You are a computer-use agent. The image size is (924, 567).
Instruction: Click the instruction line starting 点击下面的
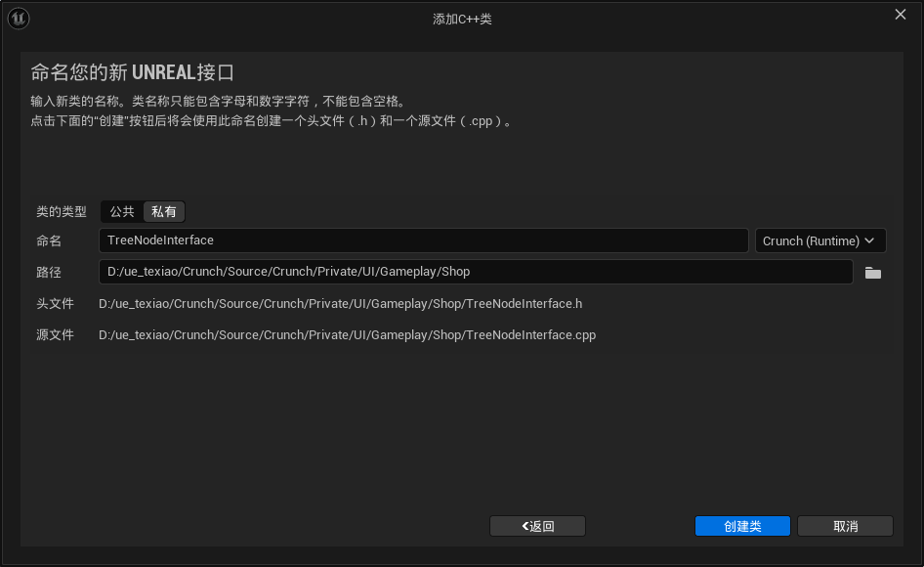coord(272,121)
